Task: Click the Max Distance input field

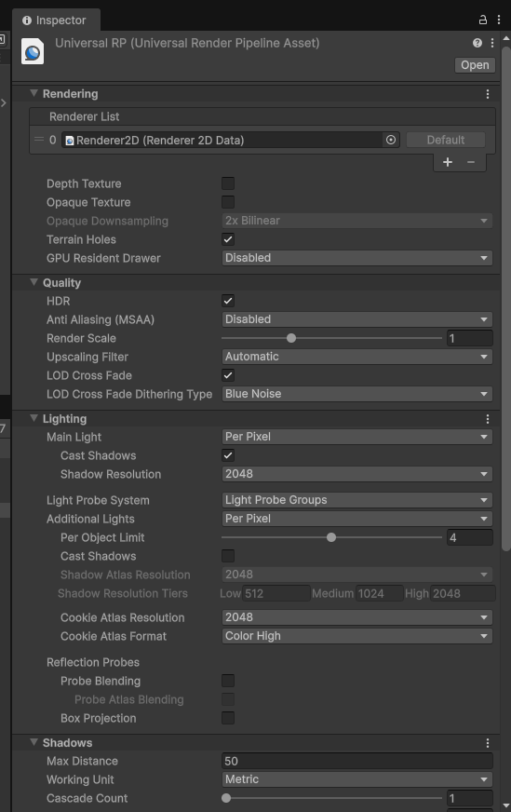Action: point(356,762)
